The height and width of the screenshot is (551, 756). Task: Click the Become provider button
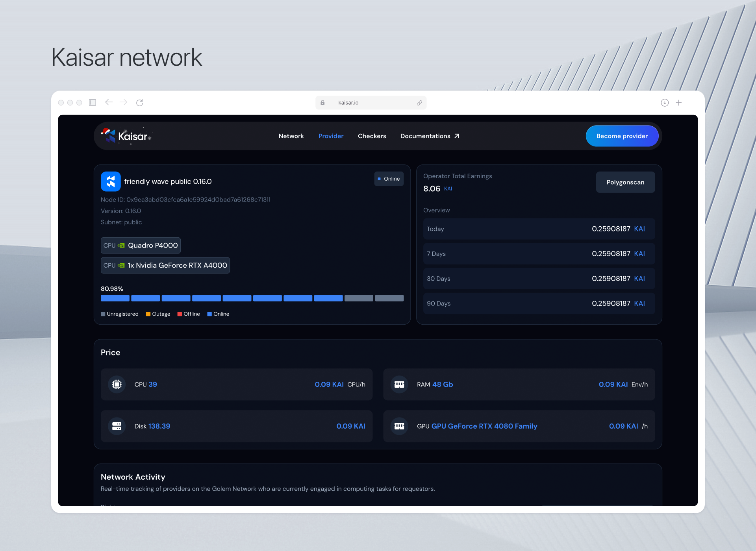[x=622, y=136]
